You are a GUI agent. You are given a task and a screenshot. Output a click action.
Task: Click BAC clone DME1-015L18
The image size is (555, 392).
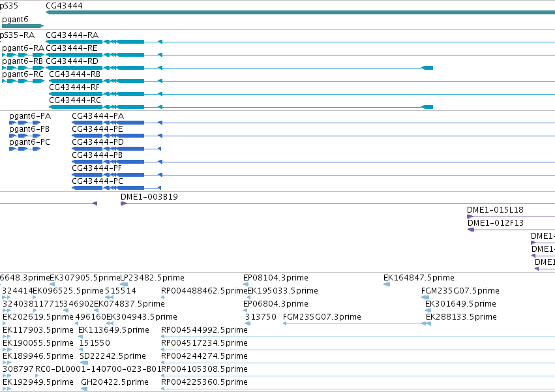pyautogui.click(x=495, y=210)
